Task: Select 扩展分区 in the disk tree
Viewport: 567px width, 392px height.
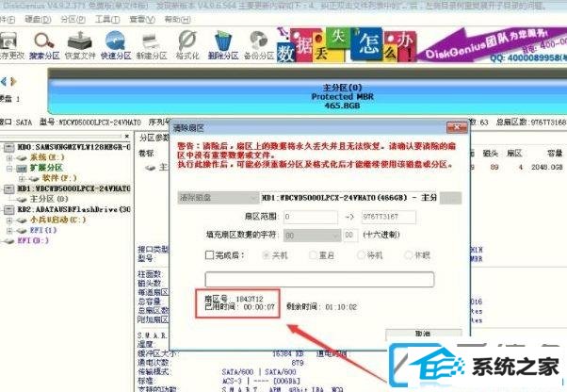Action: [x=46, y=168]
